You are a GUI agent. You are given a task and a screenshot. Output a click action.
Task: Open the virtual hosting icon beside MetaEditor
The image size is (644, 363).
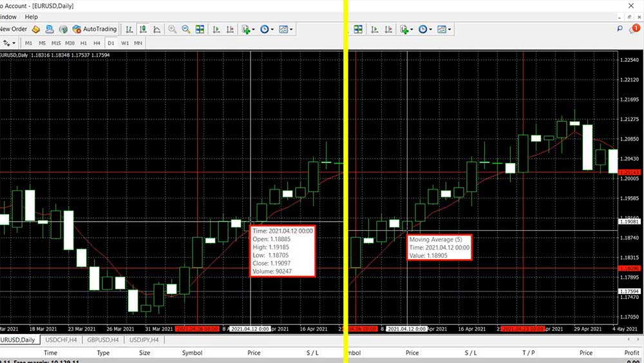pos(50,29)
